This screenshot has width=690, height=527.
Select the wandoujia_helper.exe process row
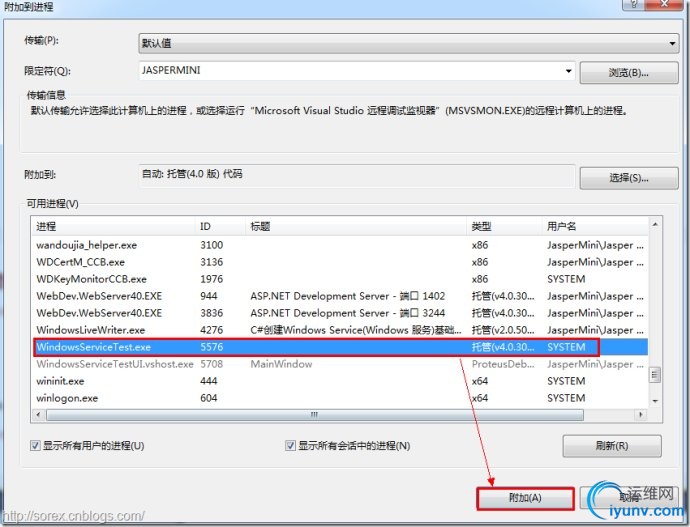coord(340,245)
